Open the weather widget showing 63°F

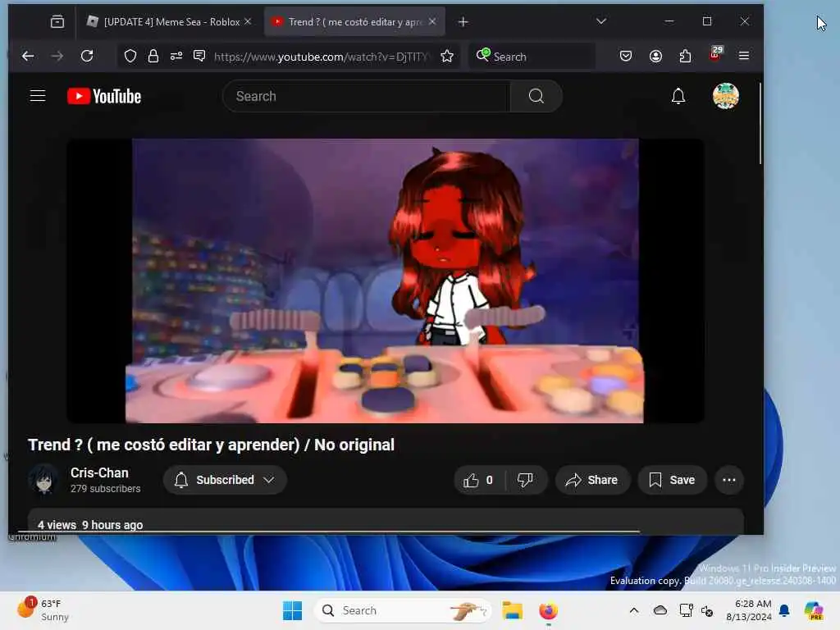(x=43, y=610)
